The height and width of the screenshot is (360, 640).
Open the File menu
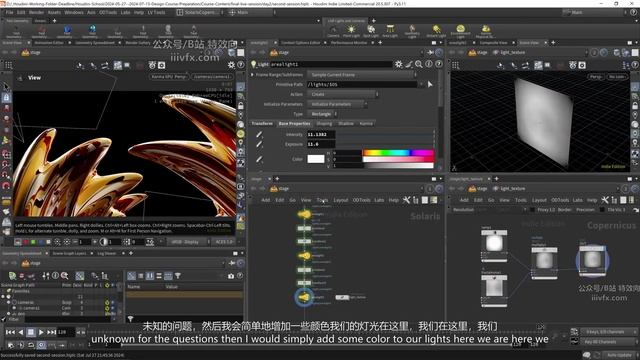click(x=9, y=13)
